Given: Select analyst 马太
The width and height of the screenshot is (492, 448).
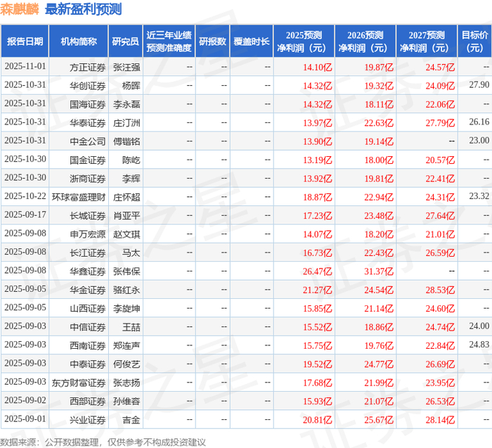Looking at the screenshot, I should pos(131,252).
